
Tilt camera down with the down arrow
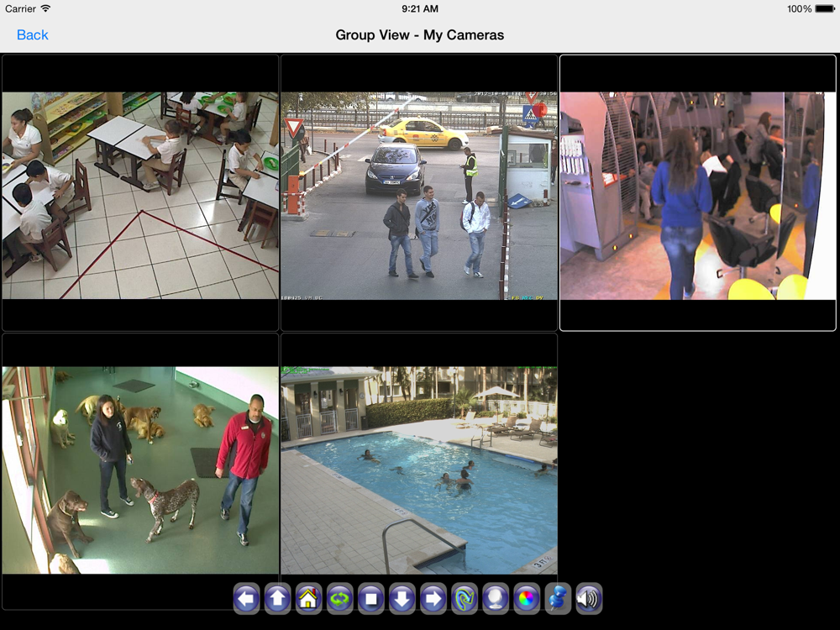click(402, 598)
